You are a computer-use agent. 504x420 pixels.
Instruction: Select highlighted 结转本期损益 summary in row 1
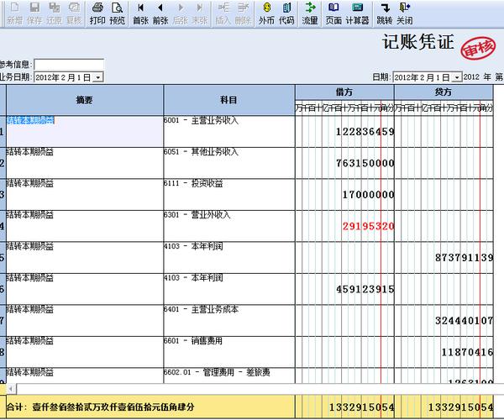point(30,120)
